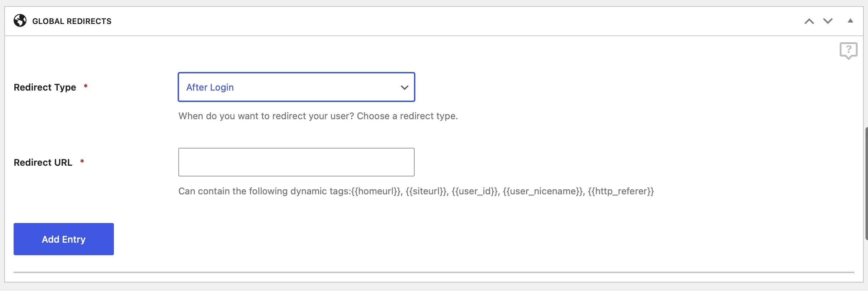Move Global Redirects panel up
This screenshot has height=291, width=868.
tap(809, 21)
